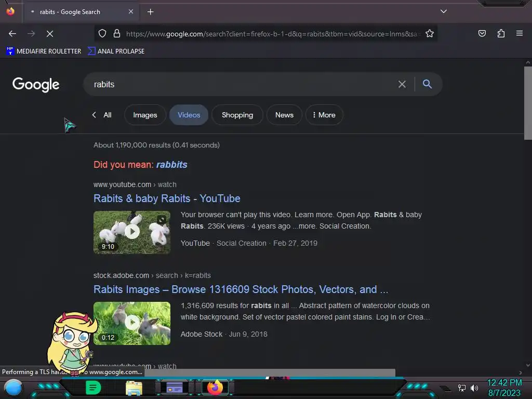Click the horizontal scrollbar at page bottom
The width and height of the screenshot is (532, 399).
pos(270,373)
